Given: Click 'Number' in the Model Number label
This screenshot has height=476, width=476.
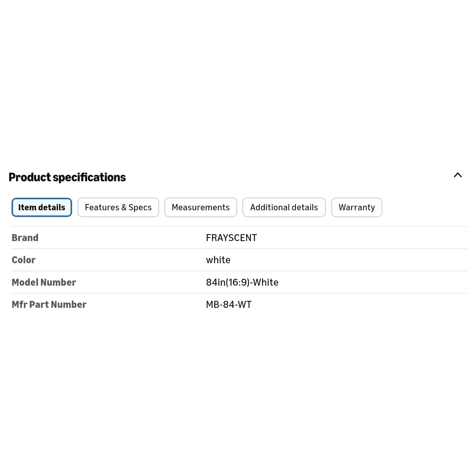Looking at the screenshot, I should pyautogui.click(x=58, y=282).
